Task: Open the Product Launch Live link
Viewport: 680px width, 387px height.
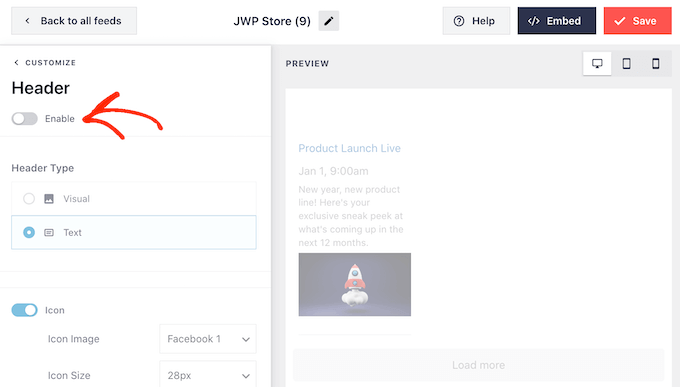Action: (x=350, y=148)
